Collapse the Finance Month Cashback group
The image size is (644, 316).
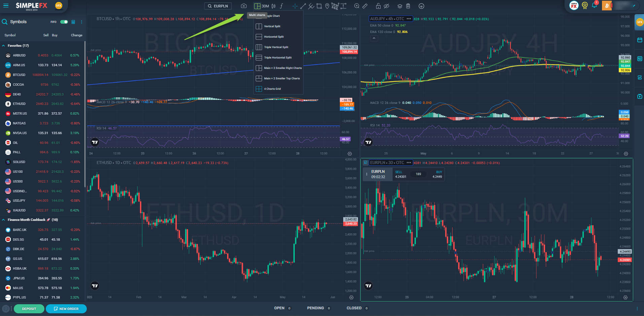pyautogui.click(x=3, y=220)
